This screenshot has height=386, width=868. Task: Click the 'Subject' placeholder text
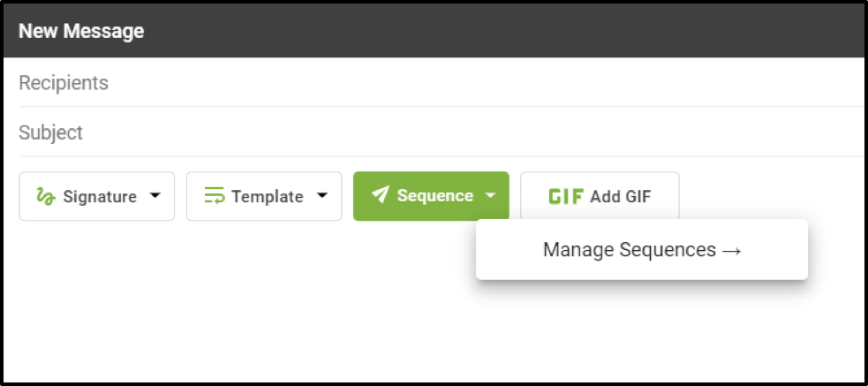(x=51, y=132)
